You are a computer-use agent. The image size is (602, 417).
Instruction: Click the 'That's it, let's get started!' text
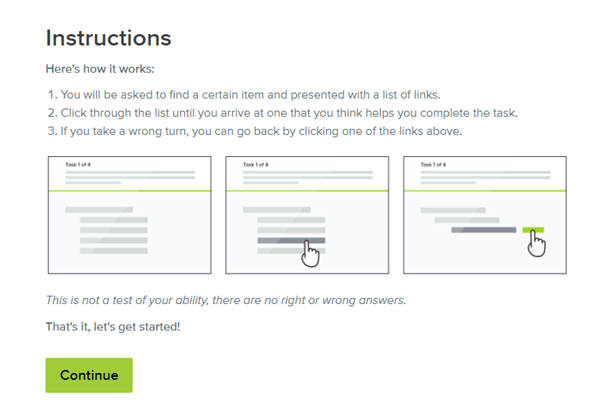(113, 327)
